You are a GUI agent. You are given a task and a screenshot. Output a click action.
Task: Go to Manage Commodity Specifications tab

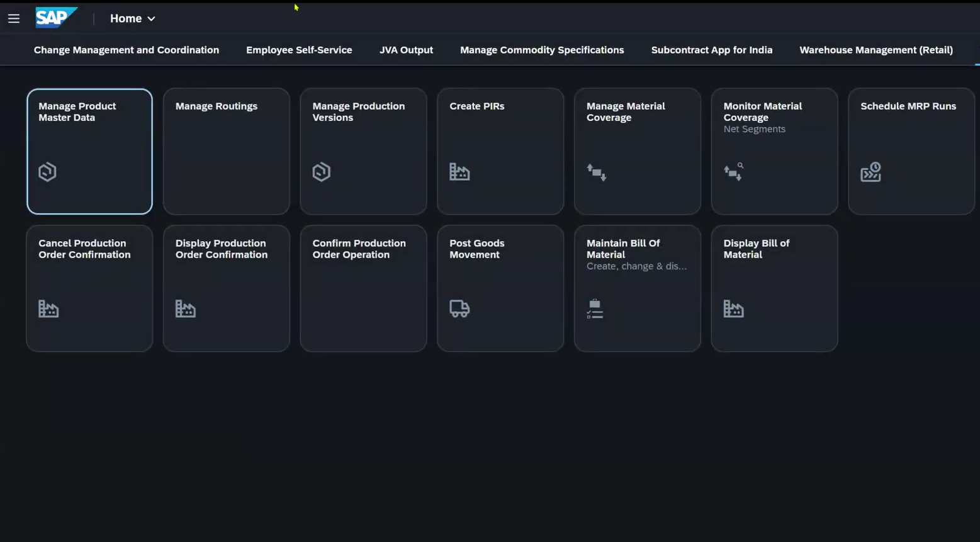(x=542, y=50)
